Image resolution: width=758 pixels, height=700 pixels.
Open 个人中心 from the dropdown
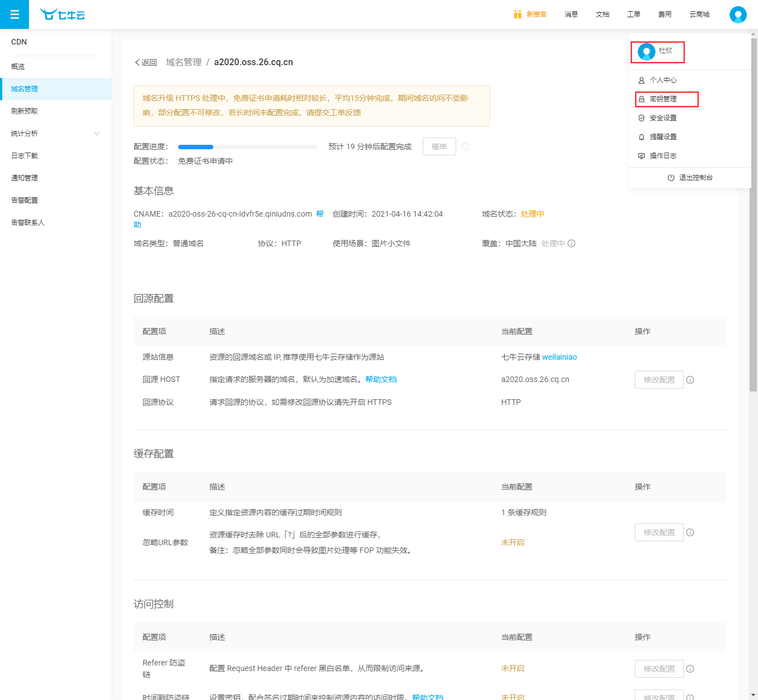[663, 80]
